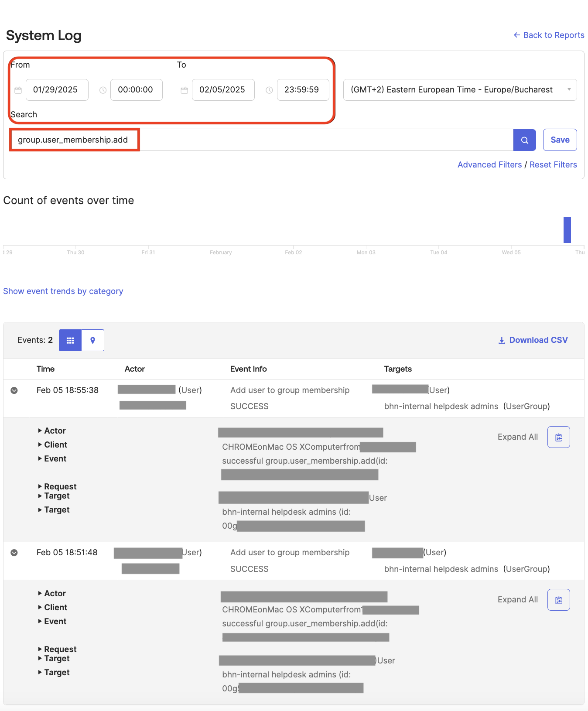Click copy icon beside second Expand All
Viewport: 588px width, 711px height.
[x=558, y=600]
